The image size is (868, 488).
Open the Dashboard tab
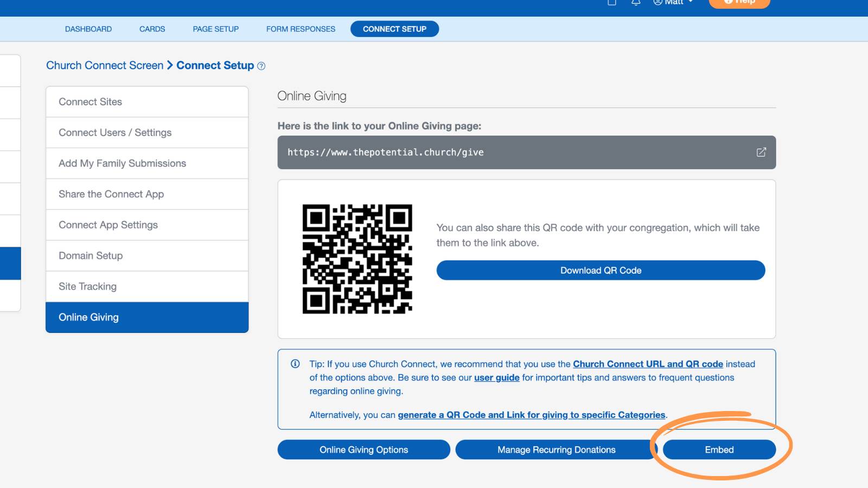click(x=88, y=29)
